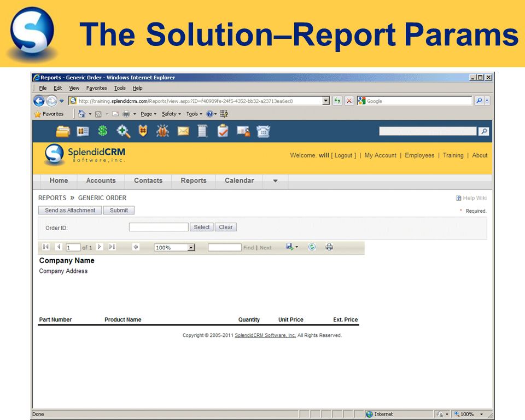Open the About link
The height and width of the screenshot is (420, 525).
point(480,155)
